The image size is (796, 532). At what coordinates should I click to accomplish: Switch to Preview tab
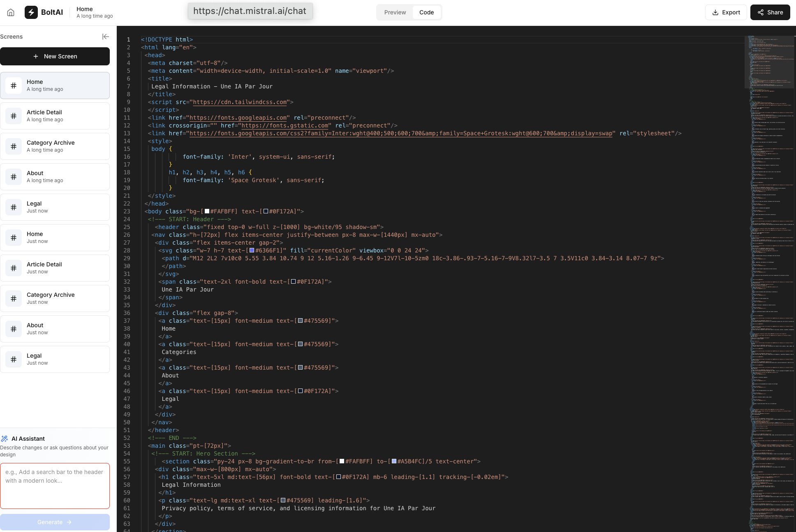(x=395, y=12)
